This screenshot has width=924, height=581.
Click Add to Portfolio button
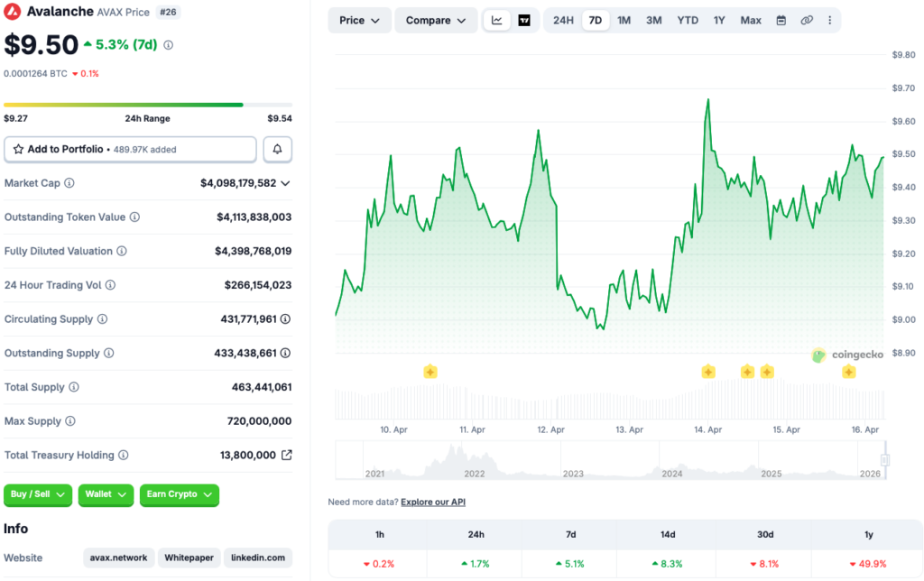click(x=130, y=149)
